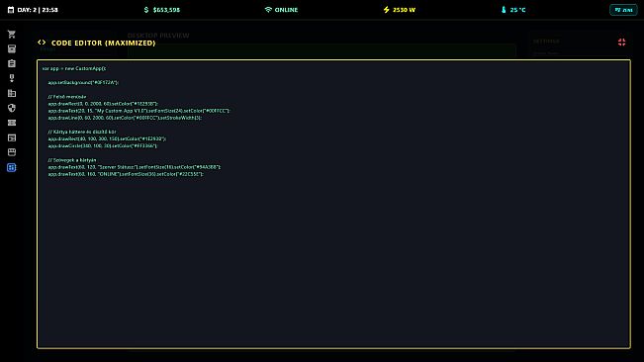Open the terminal console icon in the sidebar
The image size is (644, 362).
point(12,137)
